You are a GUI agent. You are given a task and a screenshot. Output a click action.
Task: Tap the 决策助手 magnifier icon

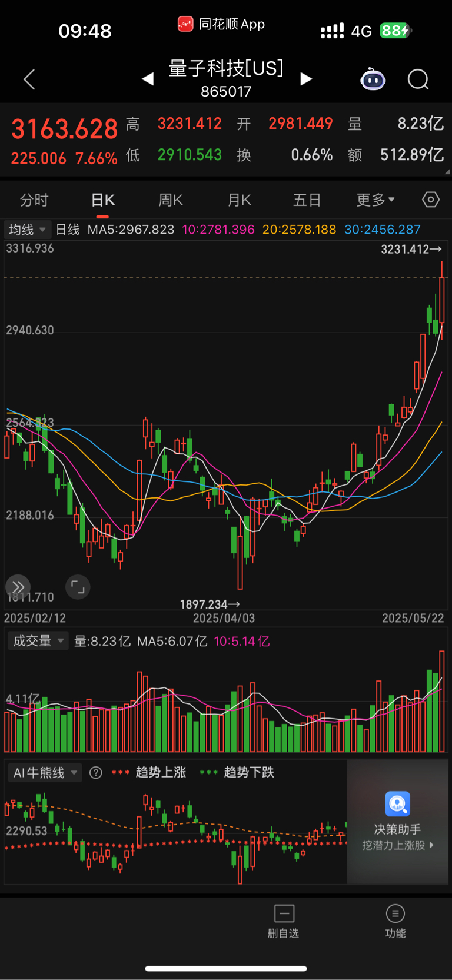(397, 803)
